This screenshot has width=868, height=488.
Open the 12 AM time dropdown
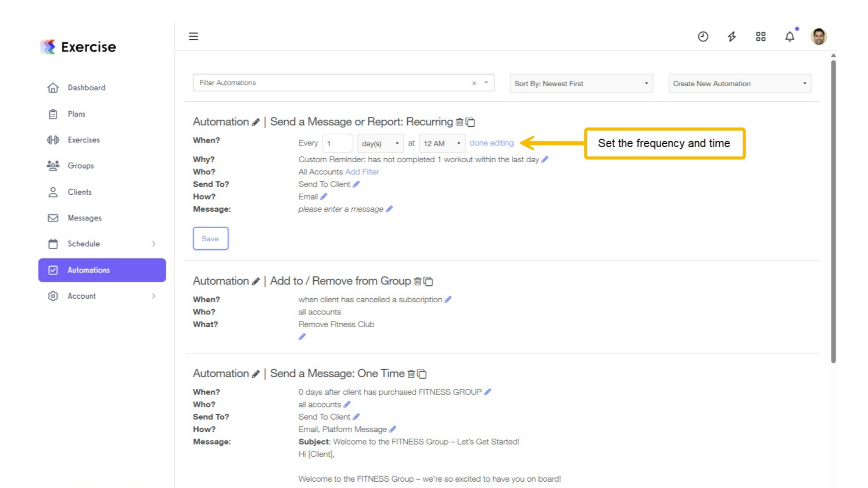(x=442, y=143)
